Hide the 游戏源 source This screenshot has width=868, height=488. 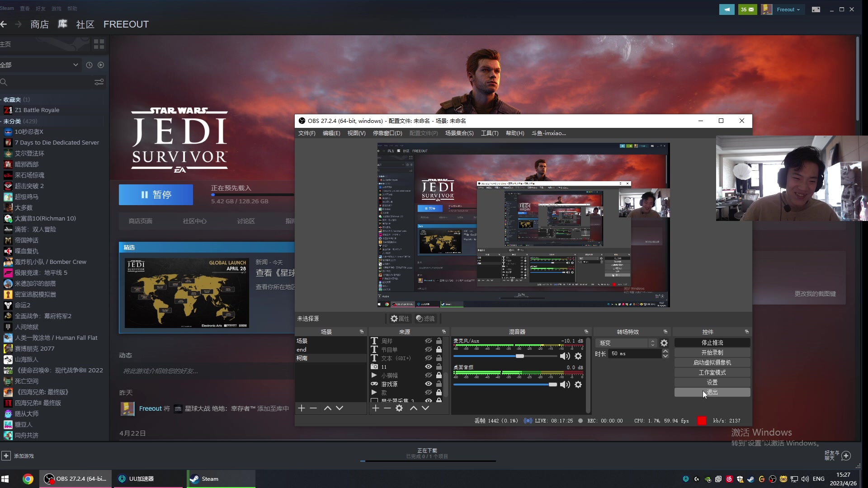click(x=428, y=384)
